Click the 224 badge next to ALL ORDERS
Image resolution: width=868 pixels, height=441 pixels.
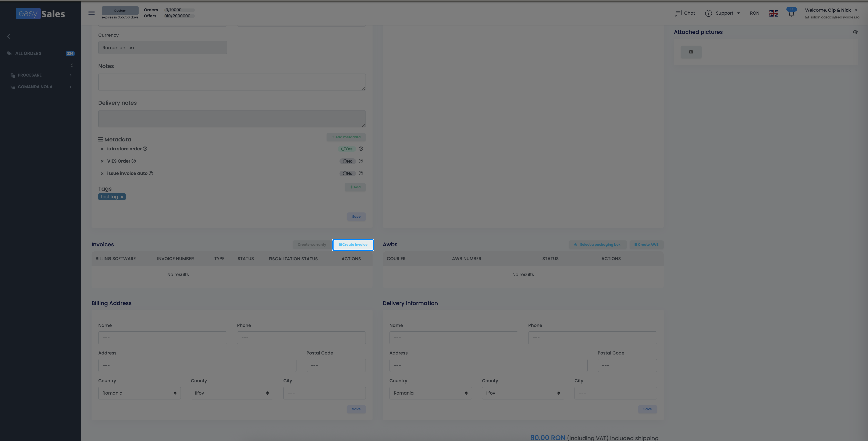coord(70,54)
